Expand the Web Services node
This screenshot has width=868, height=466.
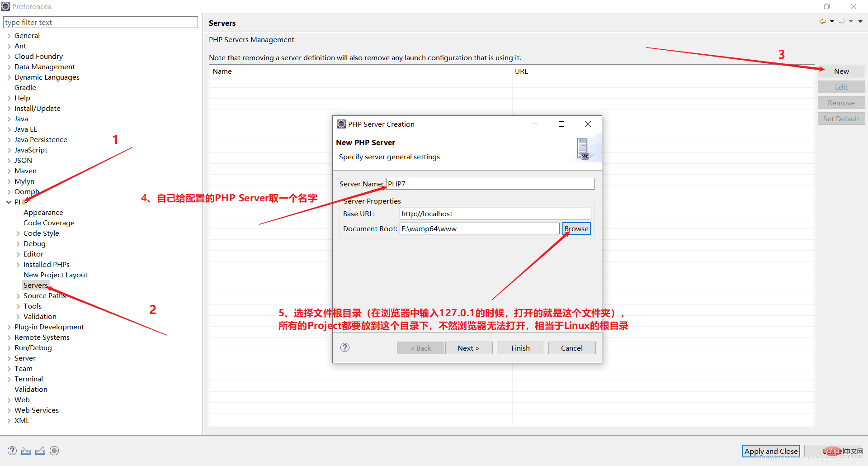pyautogui.click(x=9, y=410)
